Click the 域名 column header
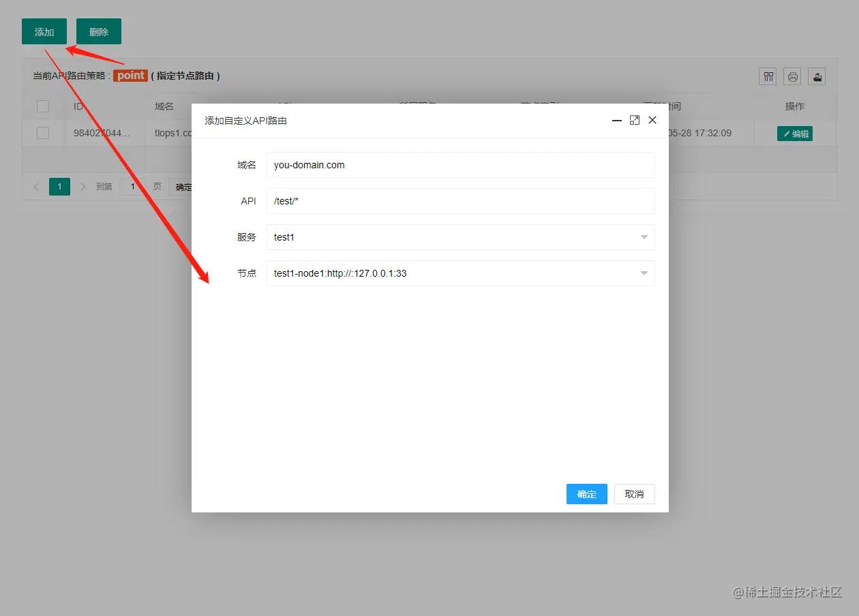 [164, 106]
